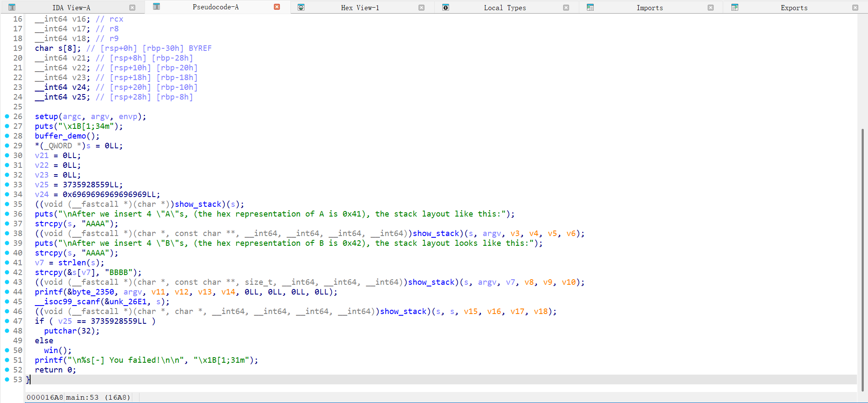Click the setup function call
868x403 pixels.
pos(46,117)
